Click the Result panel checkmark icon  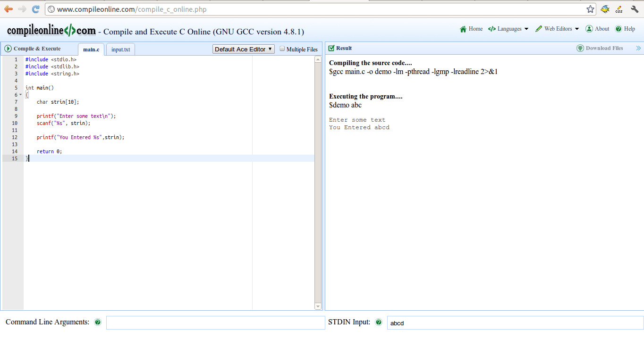click(331, 48)
